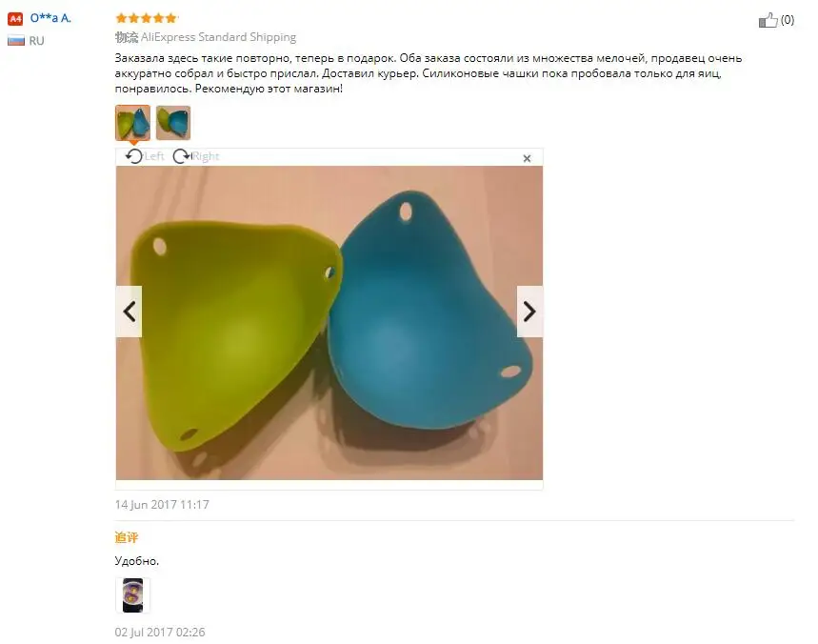818x644 pixels.
Task: Open follow-up review photo thumbnail
Action: tap(132, 595)
